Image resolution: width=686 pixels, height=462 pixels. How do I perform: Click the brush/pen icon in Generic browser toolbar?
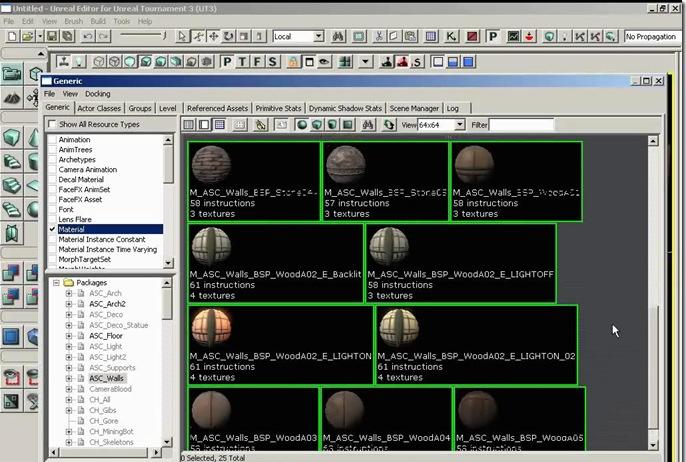[x=260, y=125]
